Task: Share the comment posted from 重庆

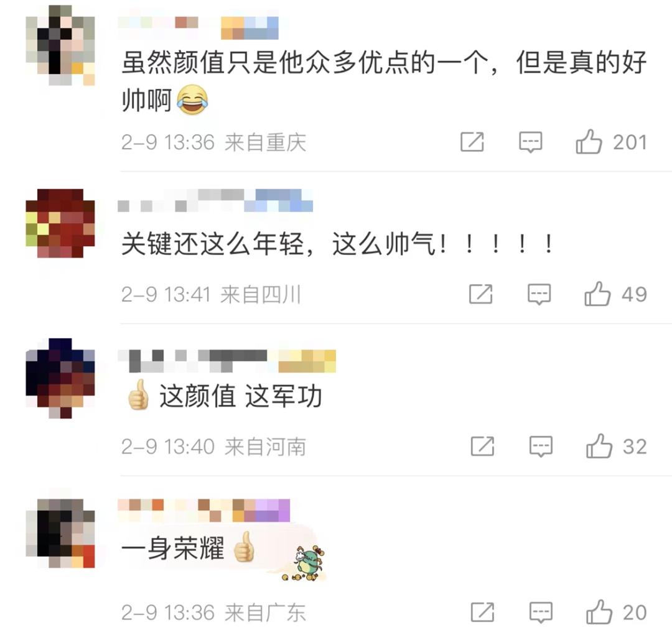Action: click(472, 142)
